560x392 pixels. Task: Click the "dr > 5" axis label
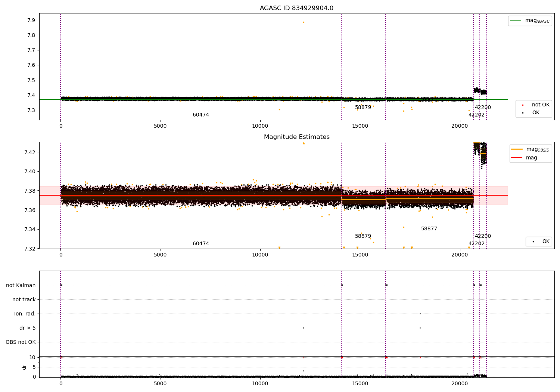(x=28, y=328)
